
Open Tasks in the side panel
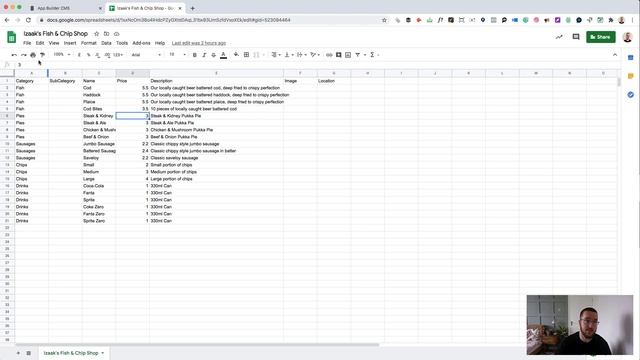(631, 95)
